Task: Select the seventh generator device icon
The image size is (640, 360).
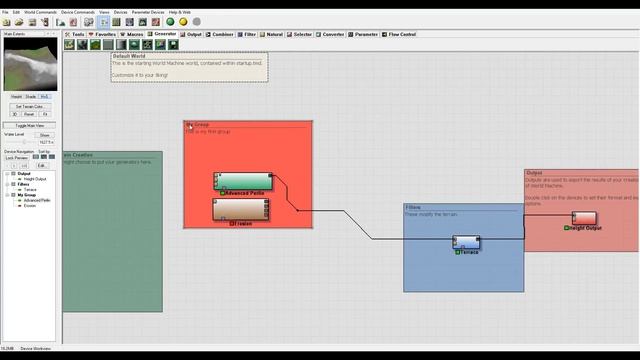Action: coord(147,44)
